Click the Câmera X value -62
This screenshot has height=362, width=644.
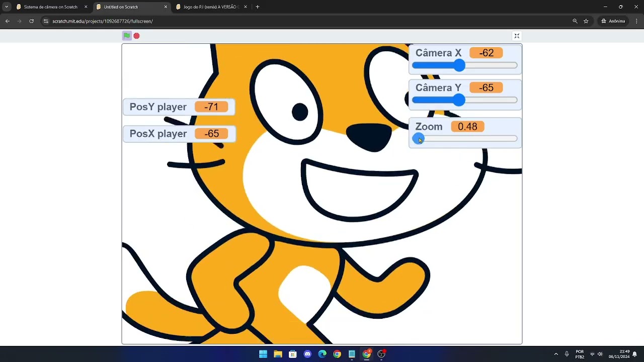coord(486,53)
